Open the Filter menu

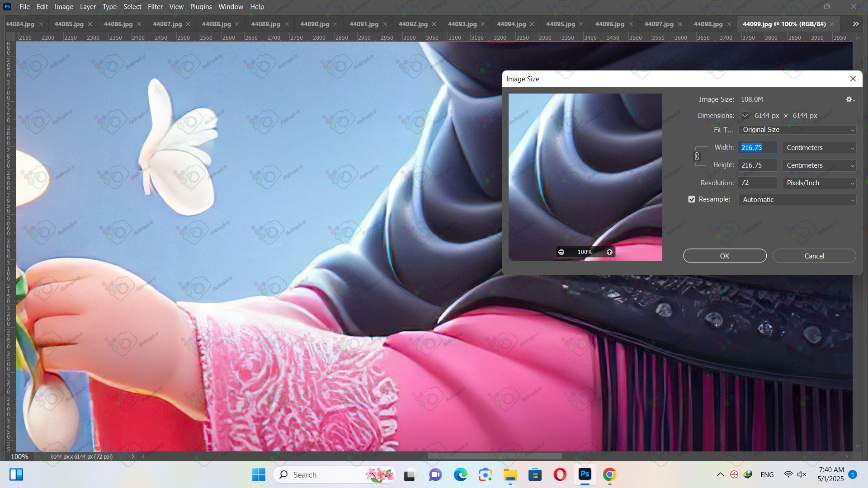pos(155,7)
